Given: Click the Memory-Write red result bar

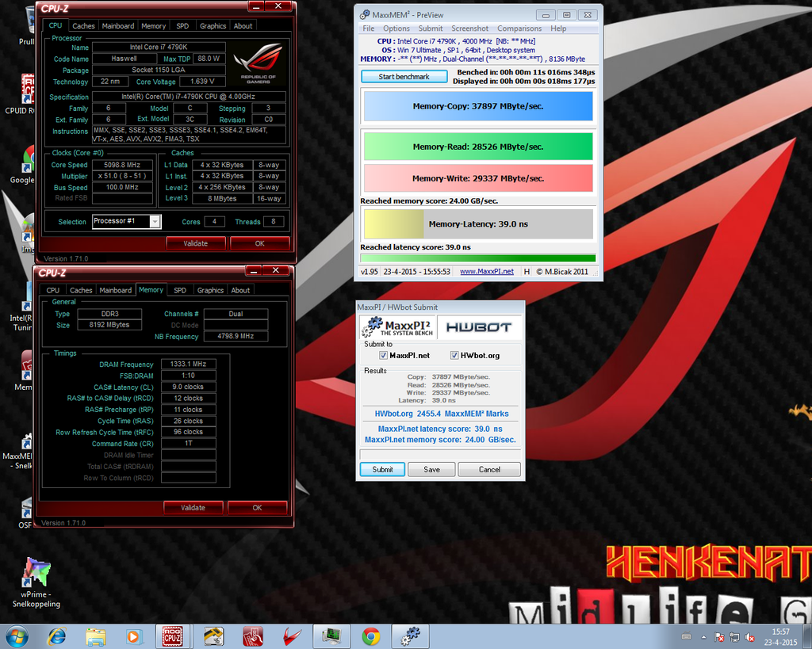Looking at the screenshot, I should [478, 178].
